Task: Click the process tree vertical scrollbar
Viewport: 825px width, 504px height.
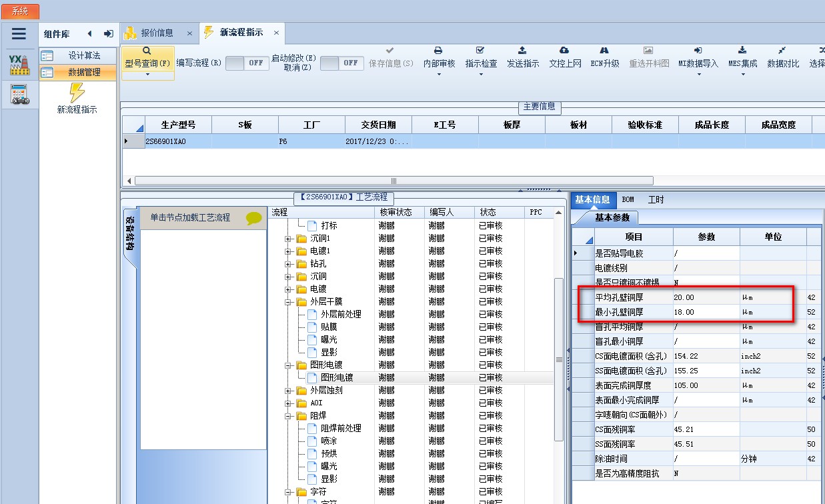Action: [x=559, y=360]
